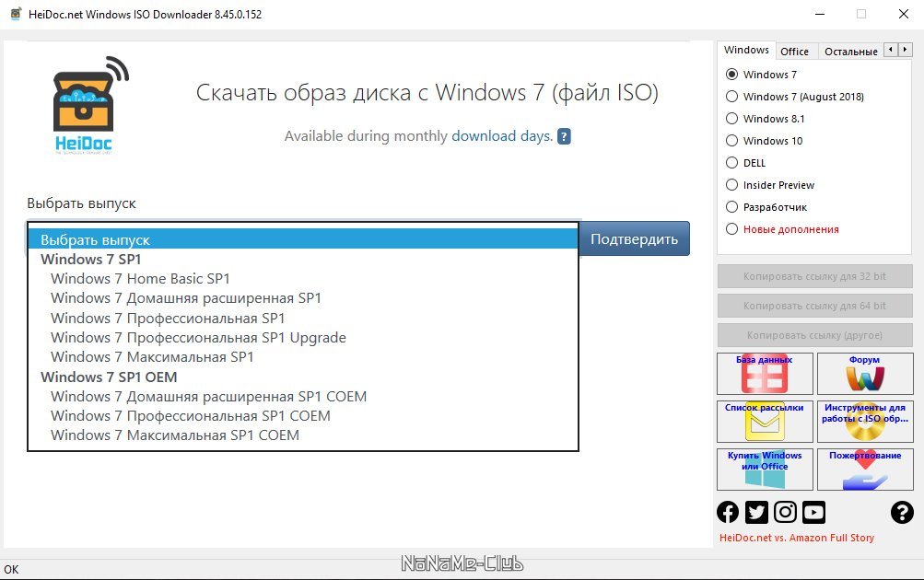Choose Windows 7 Максимальная SP1 without COEM
Viewport: 924px width, 580px height.
(303, 357)
